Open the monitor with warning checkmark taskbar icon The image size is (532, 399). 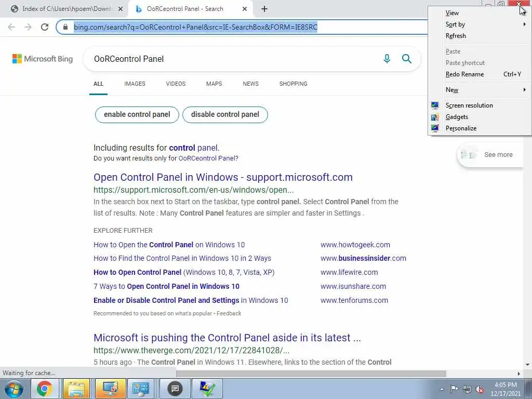coord(207,389)
